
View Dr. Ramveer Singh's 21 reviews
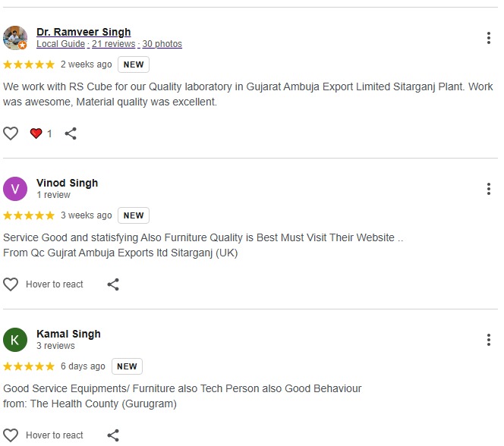pos(113,44)
